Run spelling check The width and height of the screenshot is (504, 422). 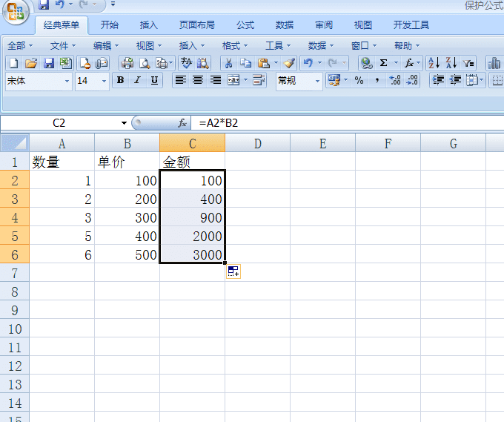pyautogui.click(x=186, y=63)
